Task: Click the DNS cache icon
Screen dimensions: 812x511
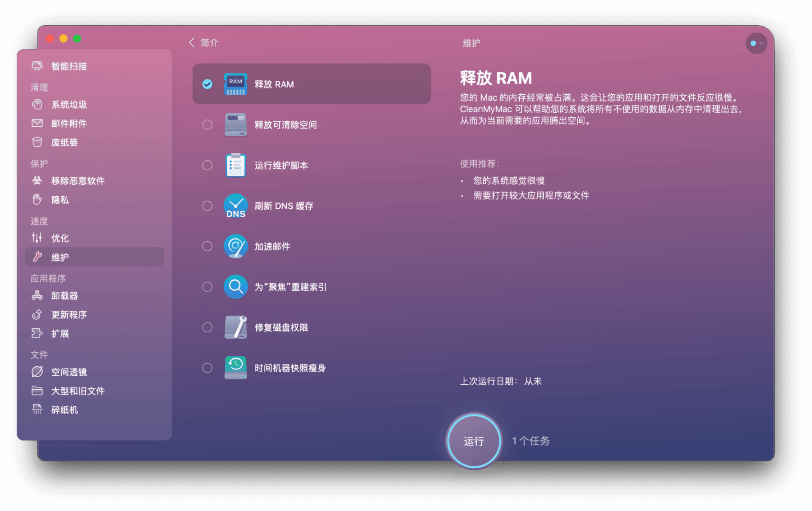Action: pyautogui.click(x=235, y=206)
